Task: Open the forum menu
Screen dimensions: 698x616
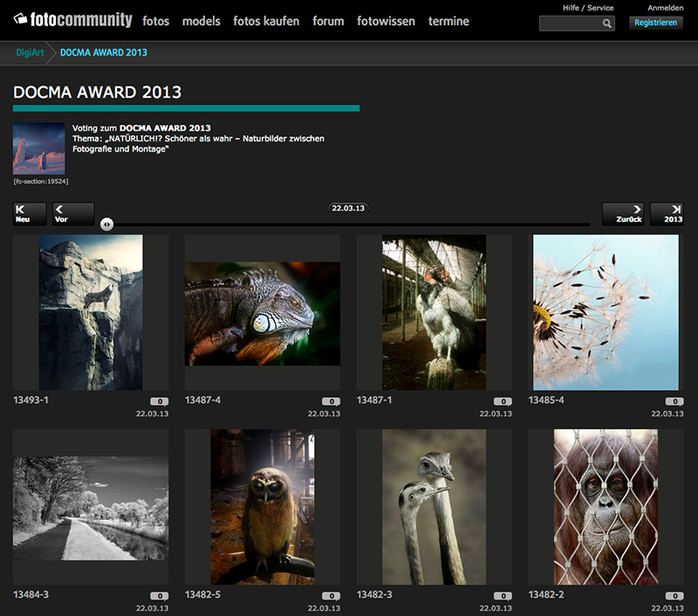Action: tap(328, 21)
